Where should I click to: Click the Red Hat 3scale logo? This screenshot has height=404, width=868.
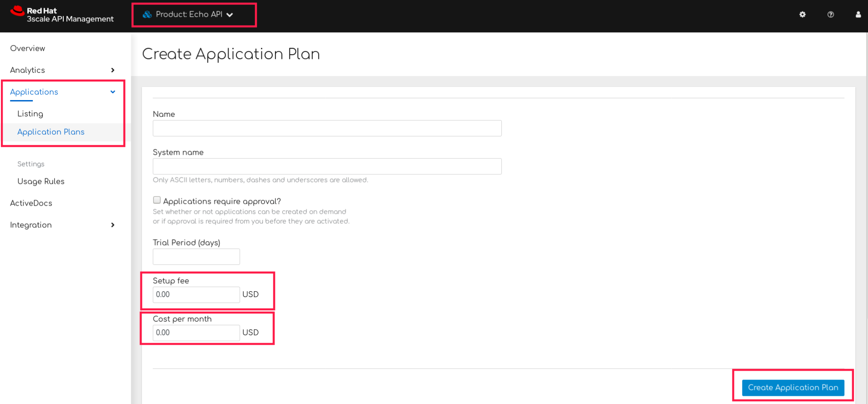coord(61,15)
